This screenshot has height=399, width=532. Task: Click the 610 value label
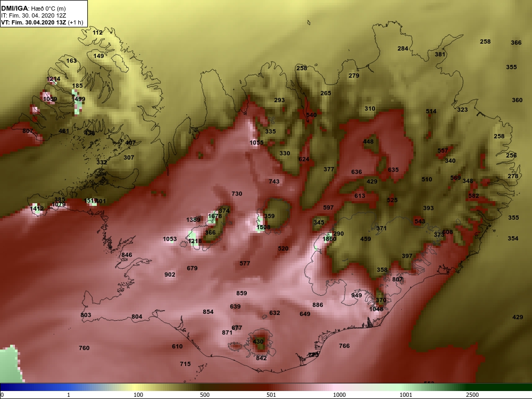(x=177, y=346)
